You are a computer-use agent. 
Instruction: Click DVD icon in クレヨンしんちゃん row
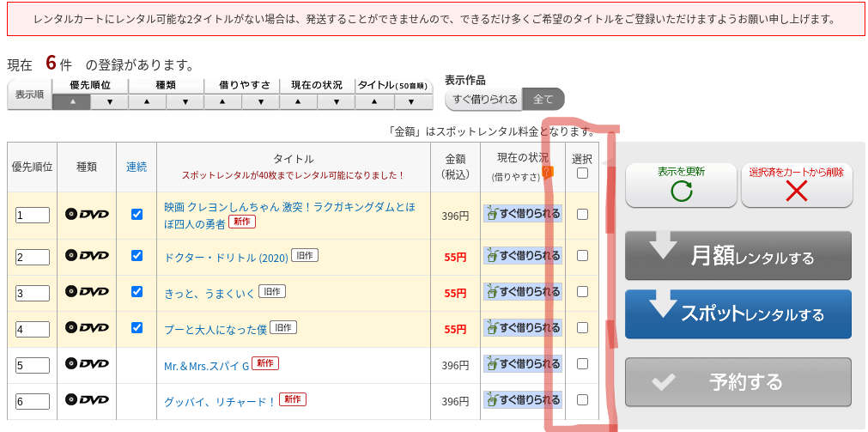[87, 215]
